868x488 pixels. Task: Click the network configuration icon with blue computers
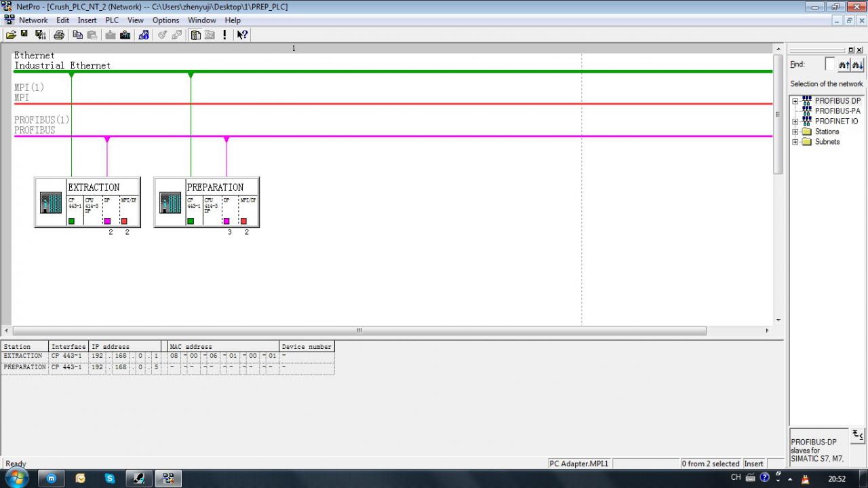pos(144,35)
